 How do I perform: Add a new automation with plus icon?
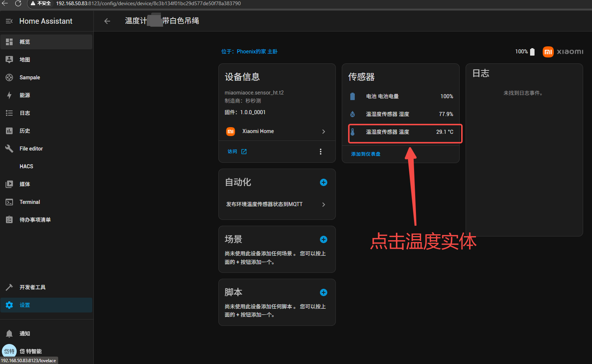pyautogui.click(x=323, y=182)
